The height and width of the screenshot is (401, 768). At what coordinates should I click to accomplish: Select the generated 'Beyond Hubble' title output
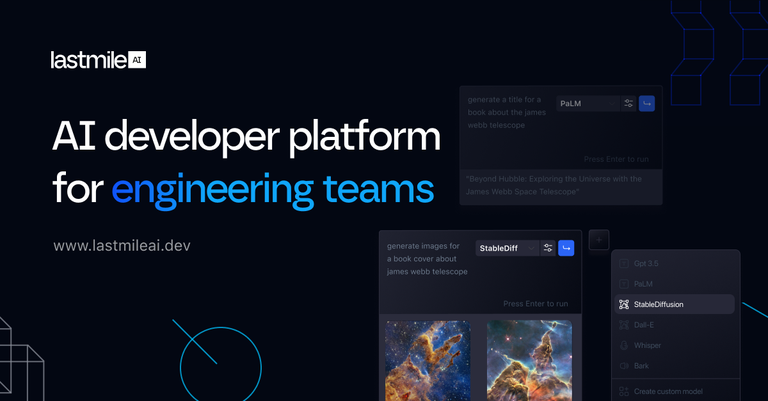click(561, 186)
